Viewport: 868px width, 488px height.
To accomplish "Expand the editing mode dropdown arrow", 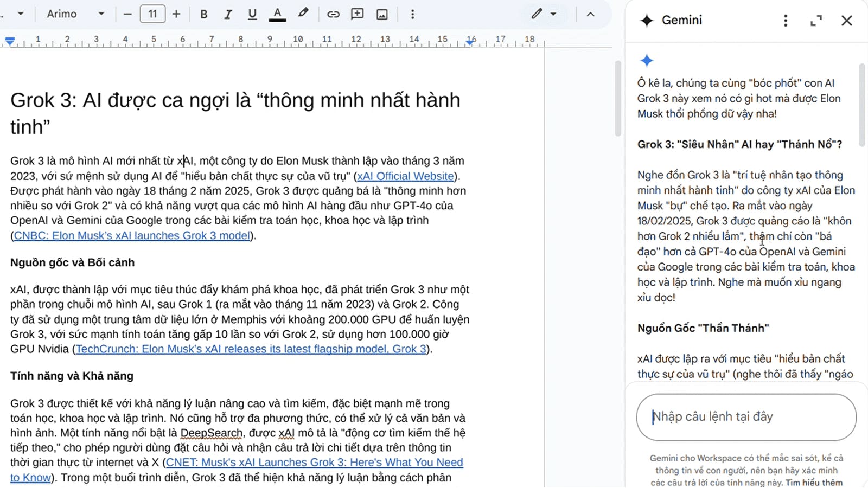I will click(x=553, y=14).
